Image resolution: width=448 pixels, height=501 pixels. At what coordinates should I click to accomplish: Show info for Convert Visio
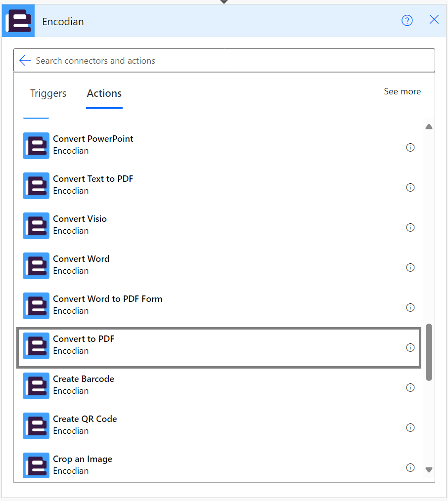[410, 227]
